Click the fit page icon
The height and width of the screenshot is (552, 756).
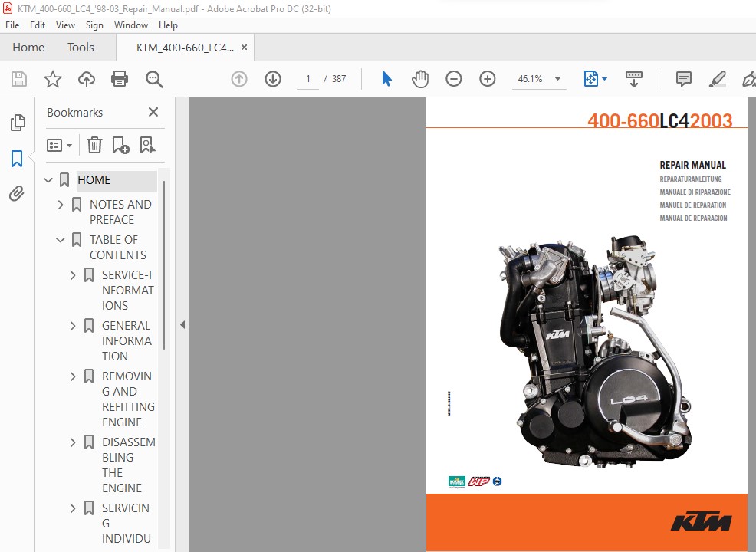590,78
